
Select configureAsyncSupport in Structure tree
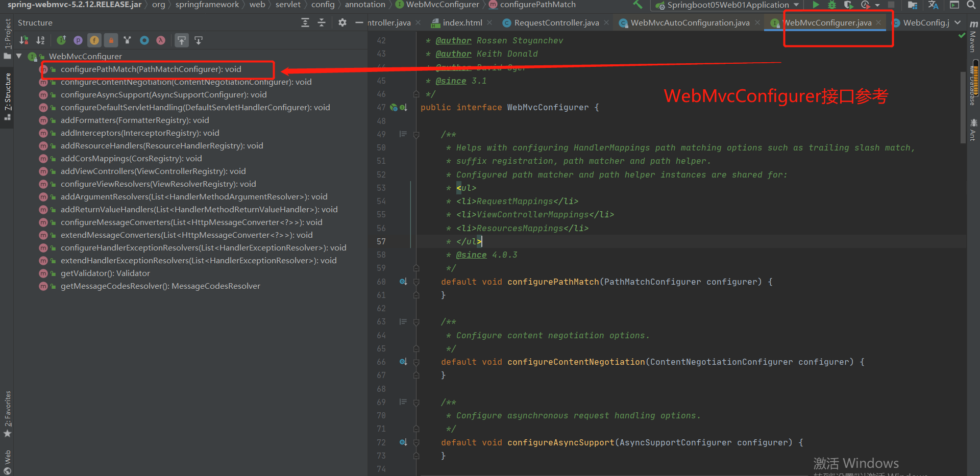click(x=163, y=95)
